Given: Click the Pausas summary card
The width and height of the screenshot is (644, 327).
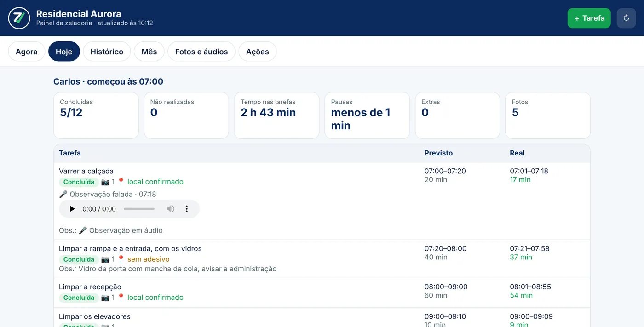Looking at the screenshot, I should point(367,115).
